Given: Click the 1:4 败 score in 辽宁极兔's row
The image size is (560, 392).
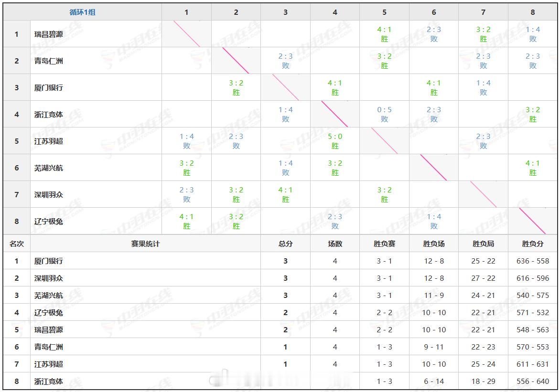Looking at the screenshot, I should (434, 222).
